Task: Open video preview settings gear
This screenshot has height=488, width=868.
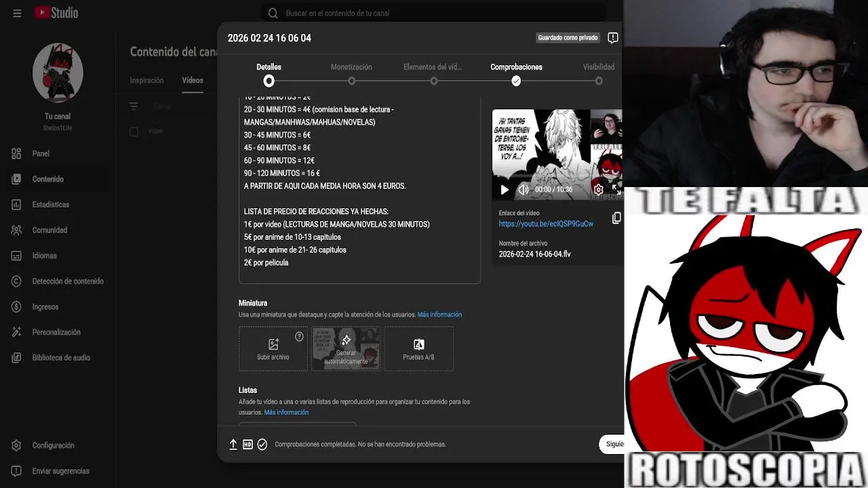Action: [x=598, y=190]
